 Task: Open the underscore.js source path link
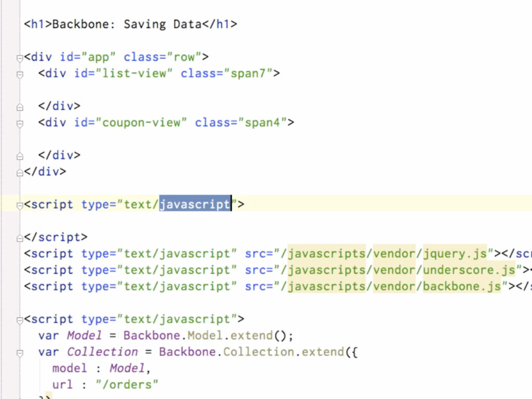pyautogui.click(x=401, y=270)
